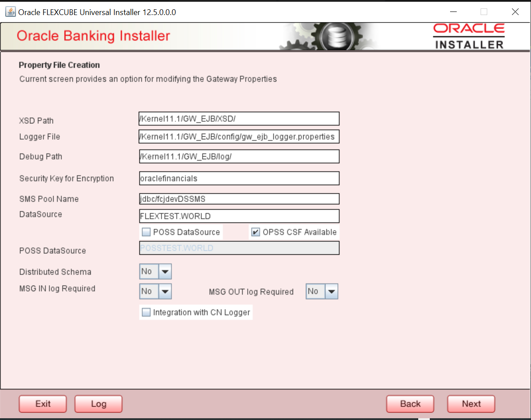Click the disabled POSSTEST.WORLD field
Viewport: 531px width, 420px height.
(x=239, y=248)
